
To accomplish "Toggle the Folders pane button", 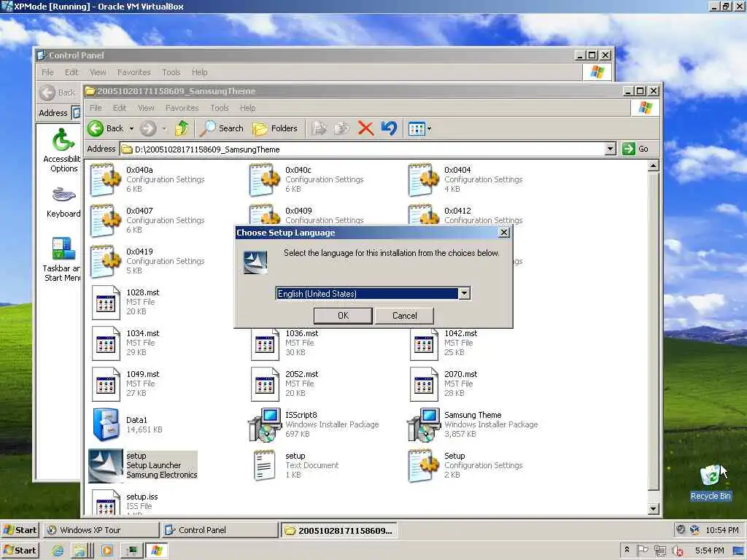I will click(275, 128).
